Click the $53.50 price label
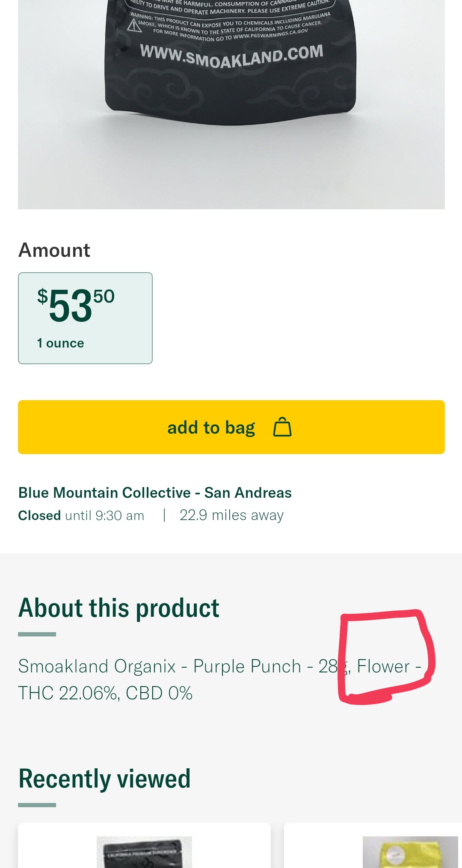Screen dimensions: 462x868 [x=76, y=305]
